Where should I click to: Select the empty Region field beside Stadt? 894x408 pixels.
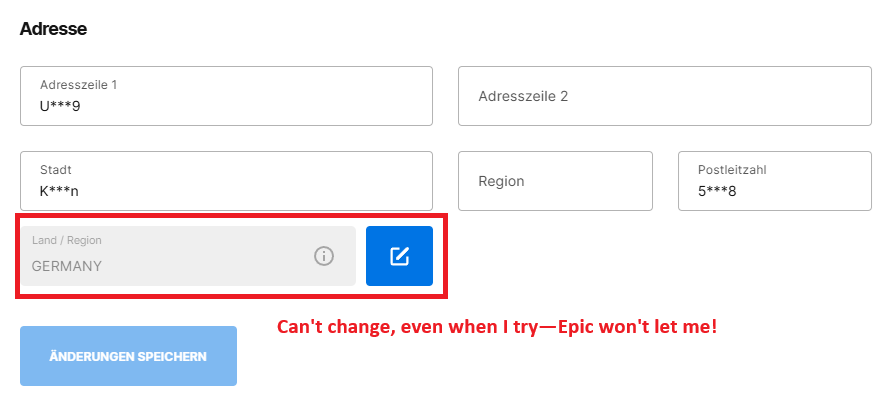point(555,181)
